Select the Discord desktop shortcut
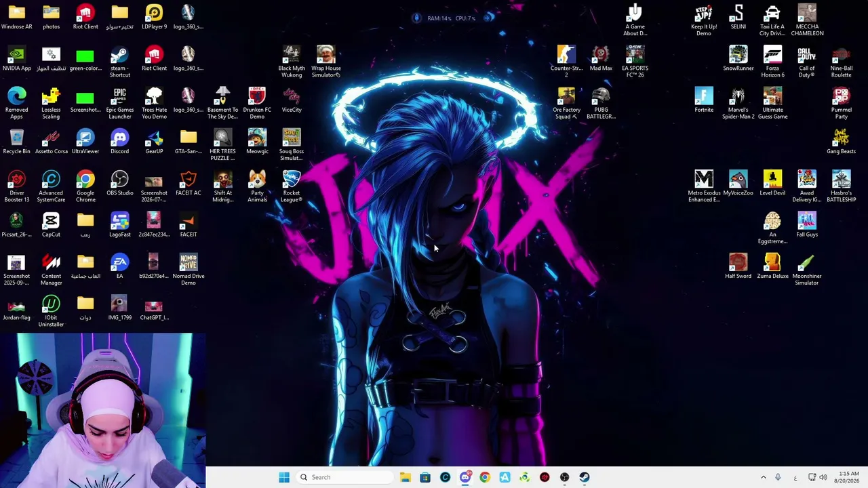 (x=119, y=142)
